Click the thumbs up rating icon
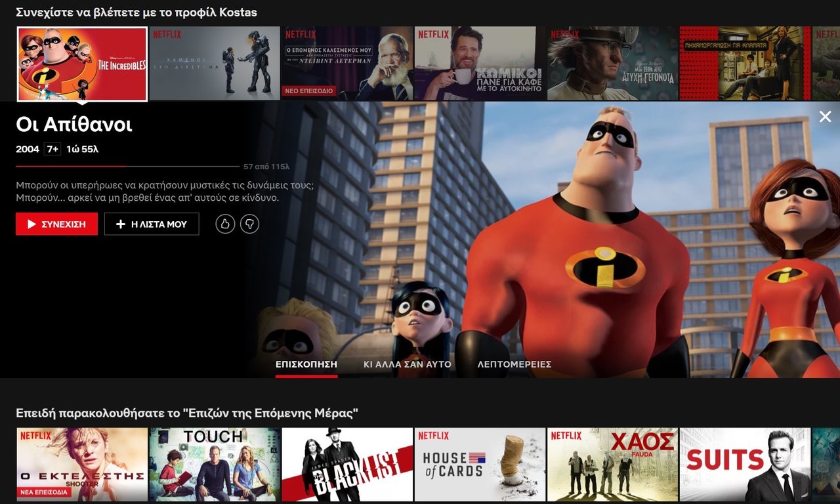The height and width of the screenshot is (504, 840). [x=225, y=224]
